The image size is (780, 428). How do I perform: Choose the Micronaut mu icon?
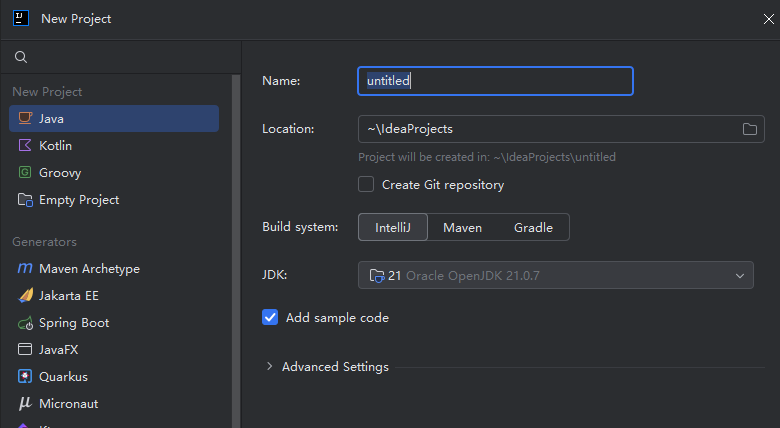click(25, 403)
